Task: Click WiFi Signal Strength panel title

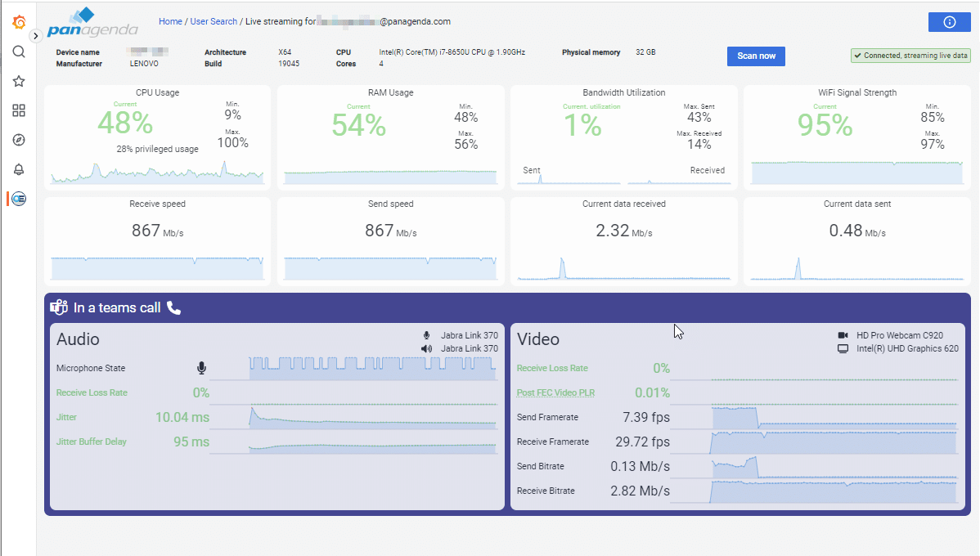Action: tap(857, 92)
